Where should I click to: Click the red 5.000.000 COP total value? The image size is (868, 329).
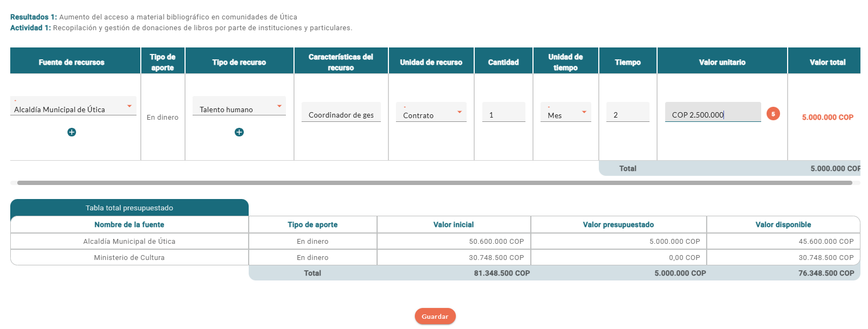click(x=827, y=116)
